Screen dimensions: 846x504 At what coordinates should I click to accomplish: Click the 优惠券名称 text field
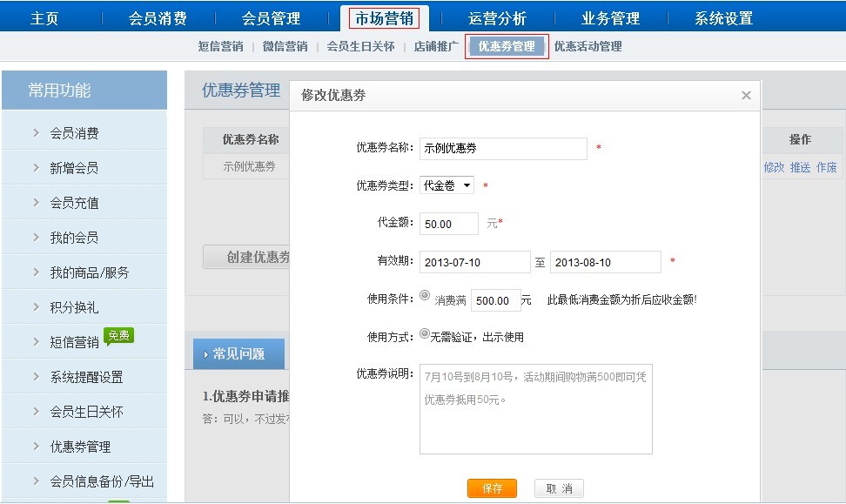(x=503, y=149)
